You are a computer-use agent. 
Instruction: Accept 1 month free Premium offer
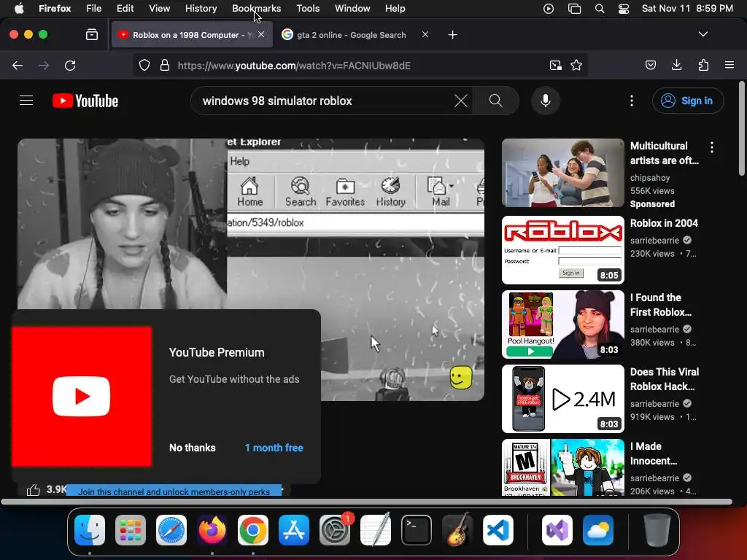tap(274, 448)
